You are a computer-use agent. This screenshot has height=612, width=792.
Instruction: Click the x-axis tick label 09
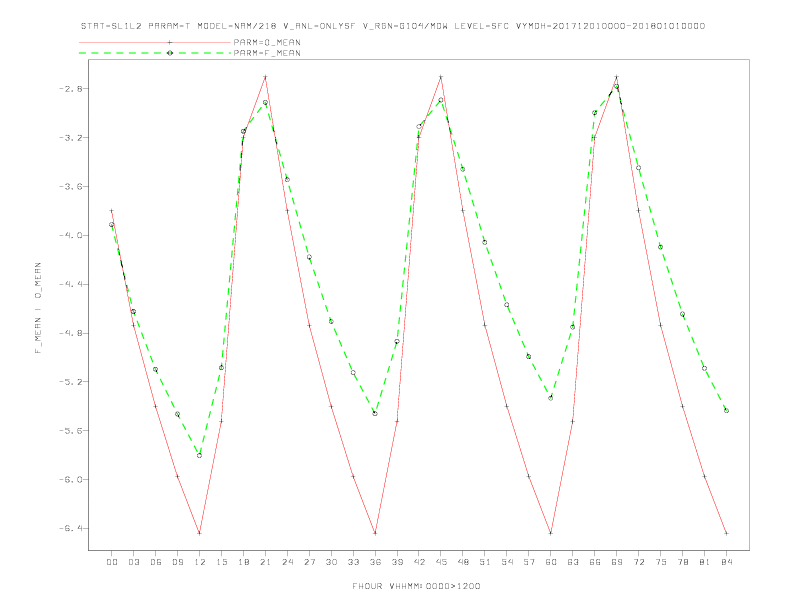pos(177,562)
